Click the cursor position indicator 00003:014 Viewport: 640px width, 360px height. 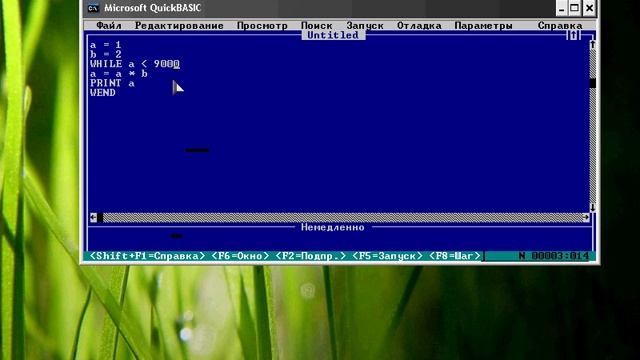pyautogui.click(x=560, y=256)
